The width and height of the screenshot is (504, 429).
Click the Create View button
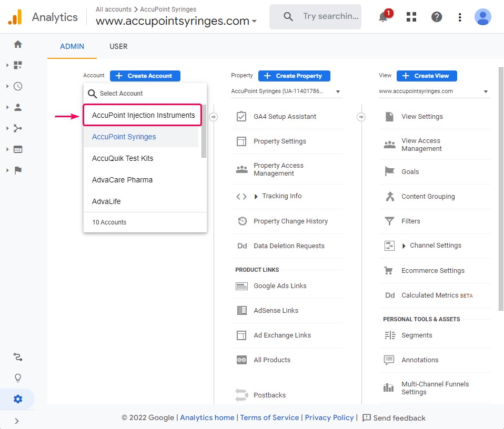tap(427, 76)
